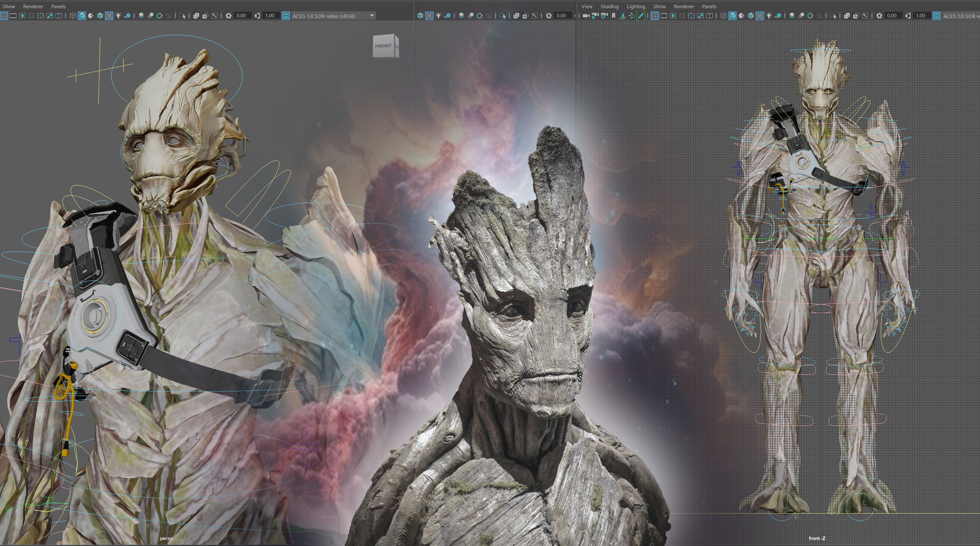Image resolution: width=980 pixels, height=546 pixels.
Task: Enable Wireframe shading in the left persp panel
Action: (x=73, y=16)
